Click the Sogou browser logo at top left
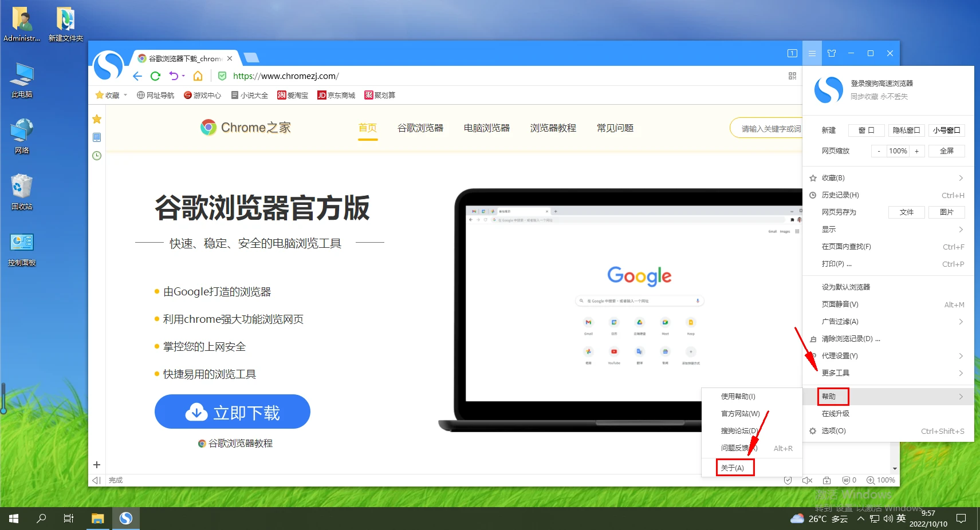 pyautogui.click(x=108, y=65)
